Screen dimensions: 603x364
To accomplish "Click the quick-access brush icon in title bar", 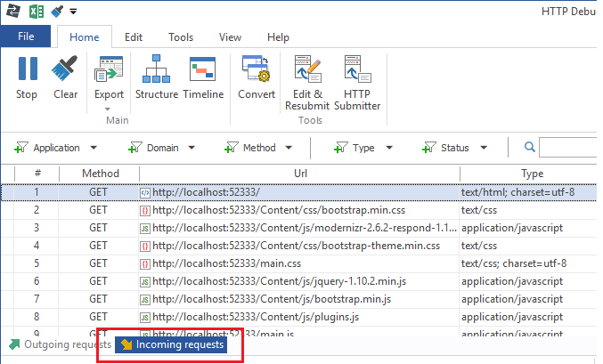I will point(57,12).
